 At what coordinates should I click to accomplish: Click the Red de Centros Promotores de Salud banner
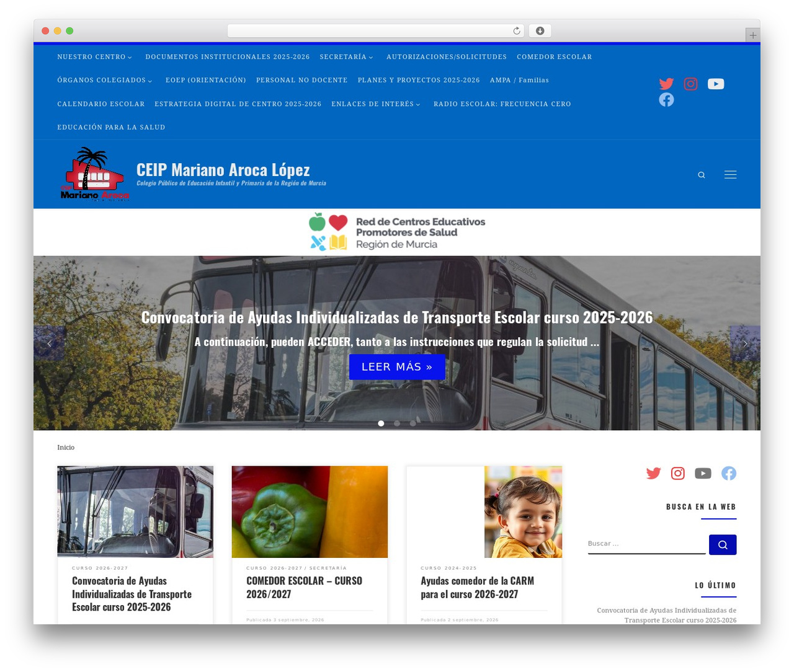tap(397, 232)
